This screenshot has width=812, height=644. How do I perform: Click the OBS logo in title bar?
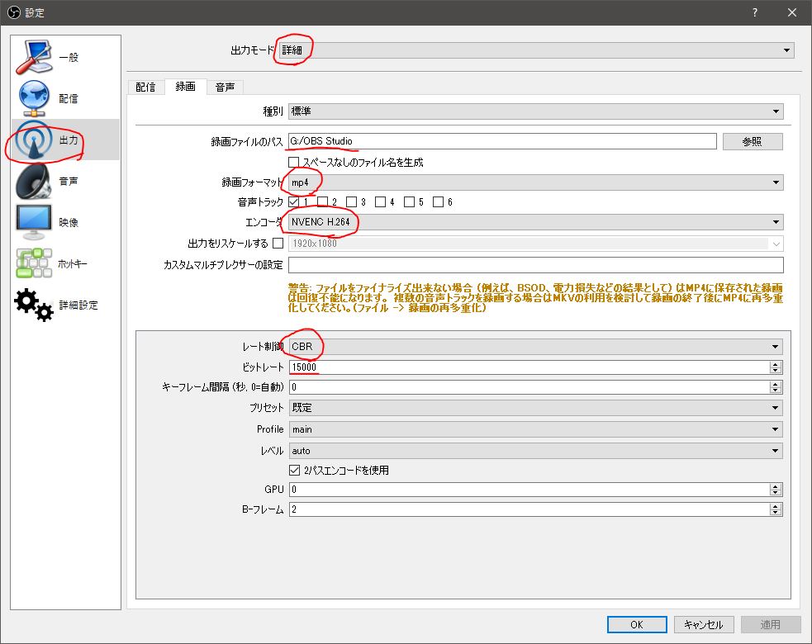coord(14,12)
